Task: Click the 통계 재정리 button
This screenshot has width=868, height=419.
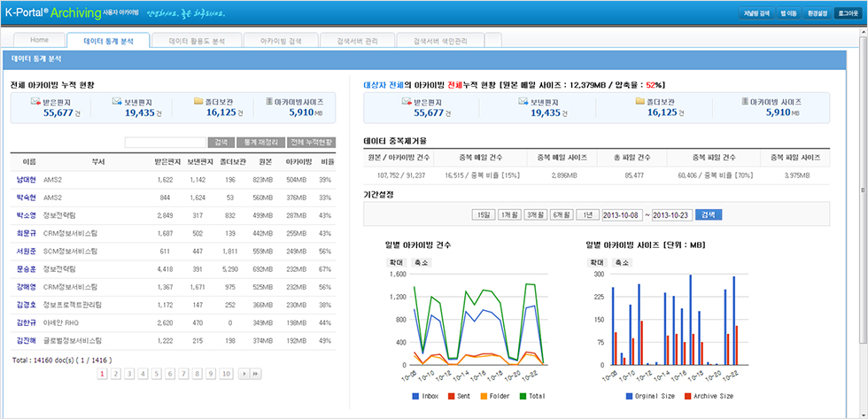Action: [260, 143]
